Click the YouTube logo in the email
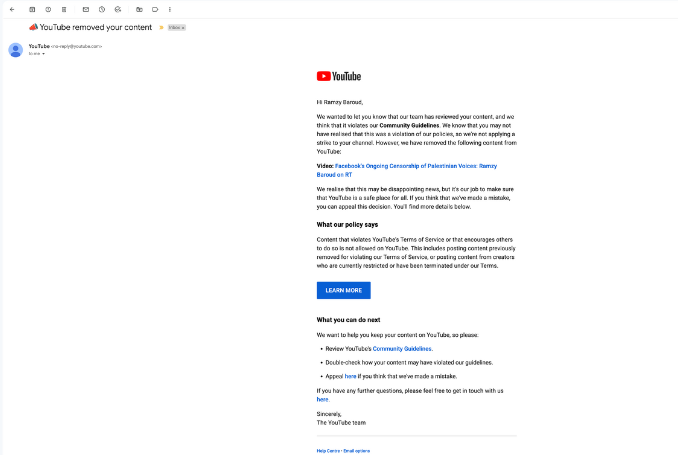Image resolution: width=678 pixels, height=455 pixels. pos(339,76)
